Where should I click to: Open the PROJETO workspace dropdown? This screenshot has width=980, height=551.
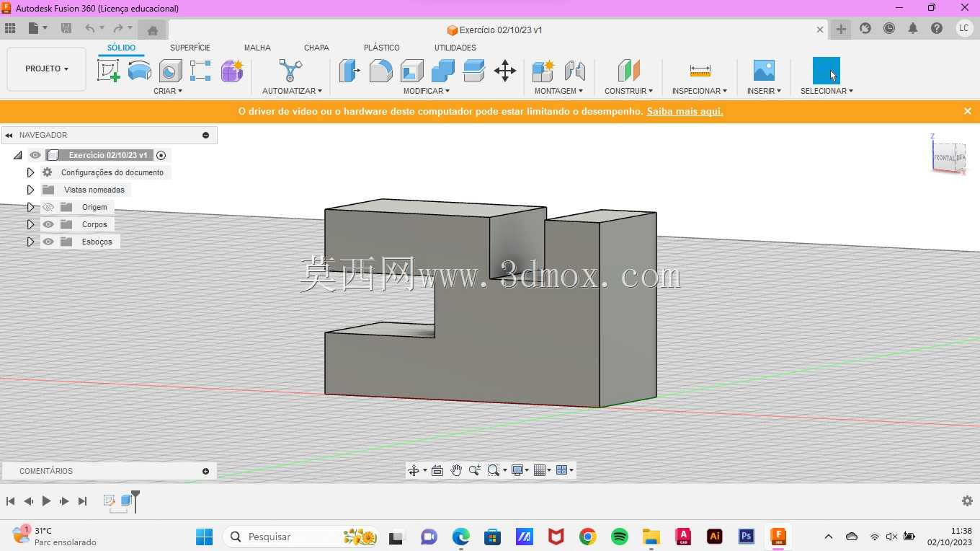(x=47, y=69)
